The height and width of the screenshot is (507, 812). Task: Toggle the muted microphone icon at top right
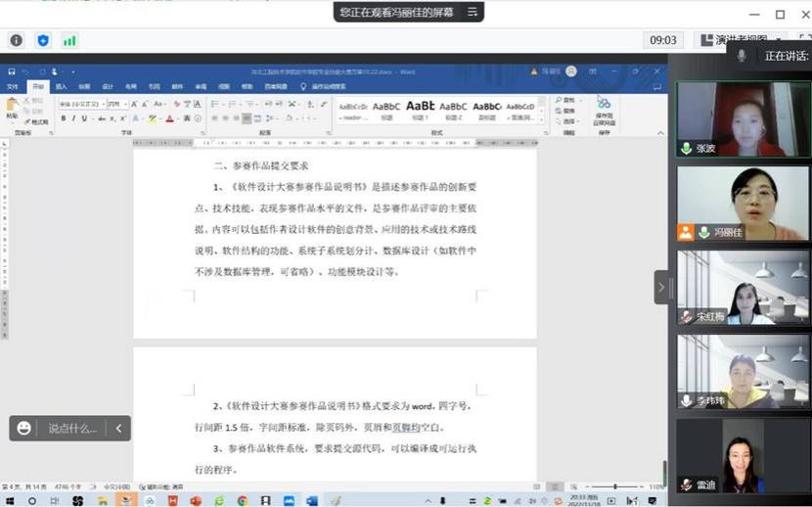click(x=742, y=56)
